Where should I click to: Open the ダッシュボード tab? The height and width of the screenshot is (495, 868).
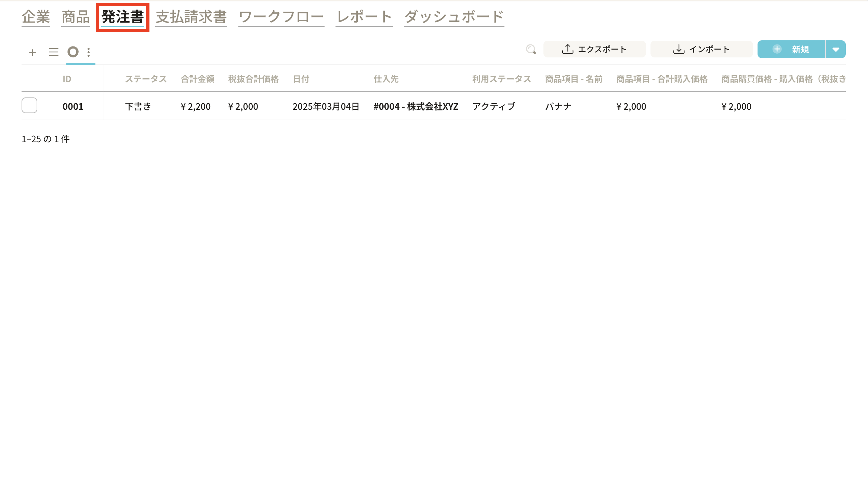click(x=454, y=17)
